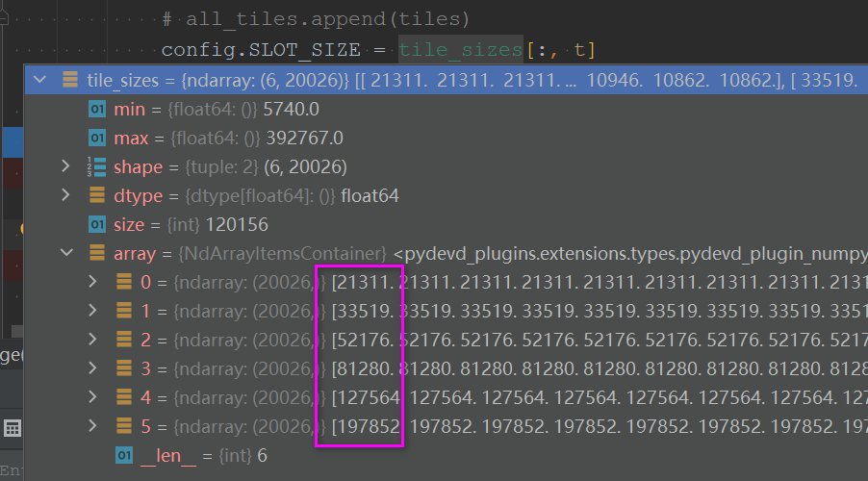Screen dimensions: 868x481
Task: Click the shape tuple list icon
Action: (97, 166)
